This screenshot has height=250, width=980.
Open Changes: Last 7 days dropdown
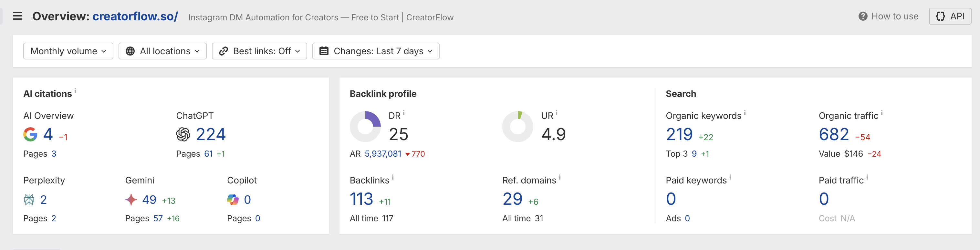point(375,51)
